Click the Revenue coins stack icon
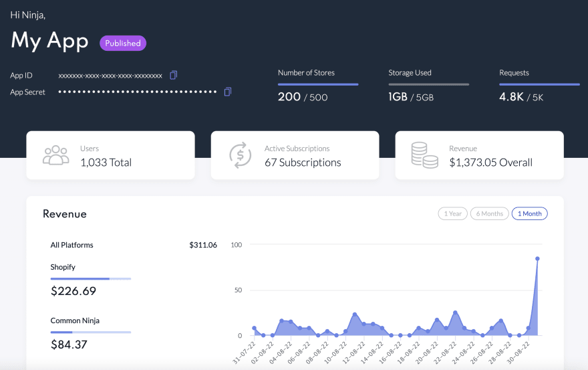This screenshot has height=370, width=588. coord(424,155)
